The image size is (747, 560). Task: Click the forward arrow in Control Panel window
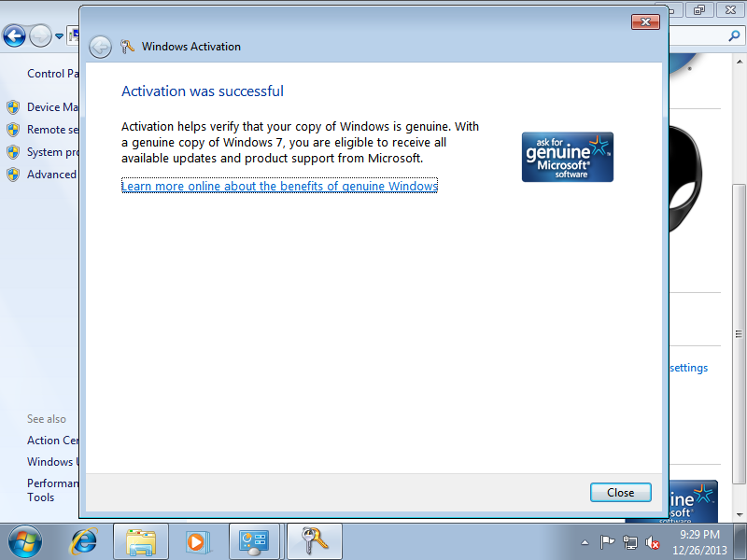click(x=40, y=35)
